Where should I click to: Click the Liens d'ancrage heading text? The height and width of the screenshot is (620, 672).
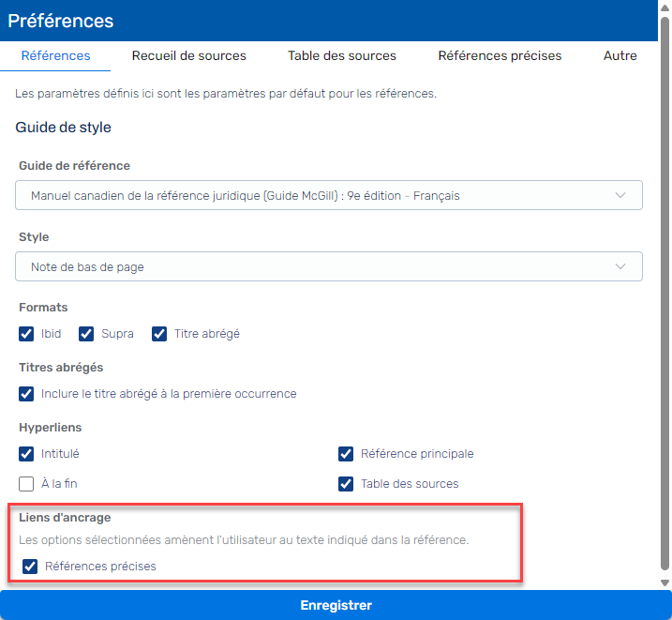click(65, 518)
